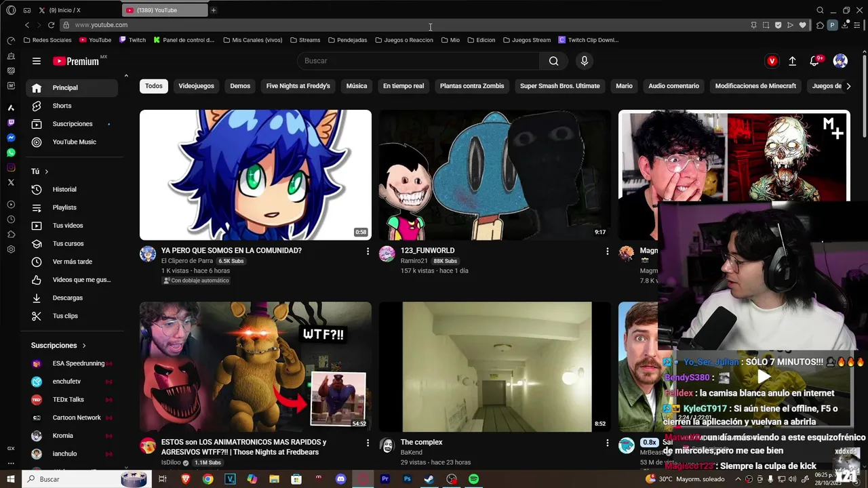Open Historial in the sidebar

tap(72, 190)
